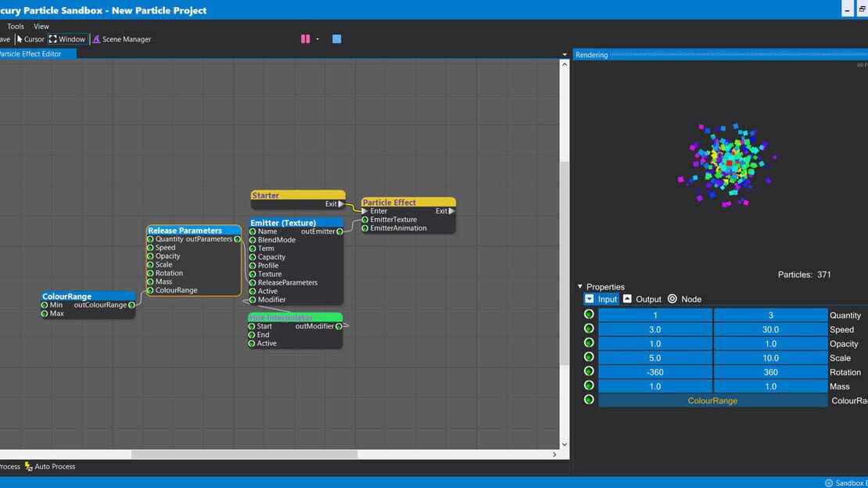Screen dimensions: 868x488
Task: Click the Exit port arrow on Starter node
Action: tap(341, 204)
